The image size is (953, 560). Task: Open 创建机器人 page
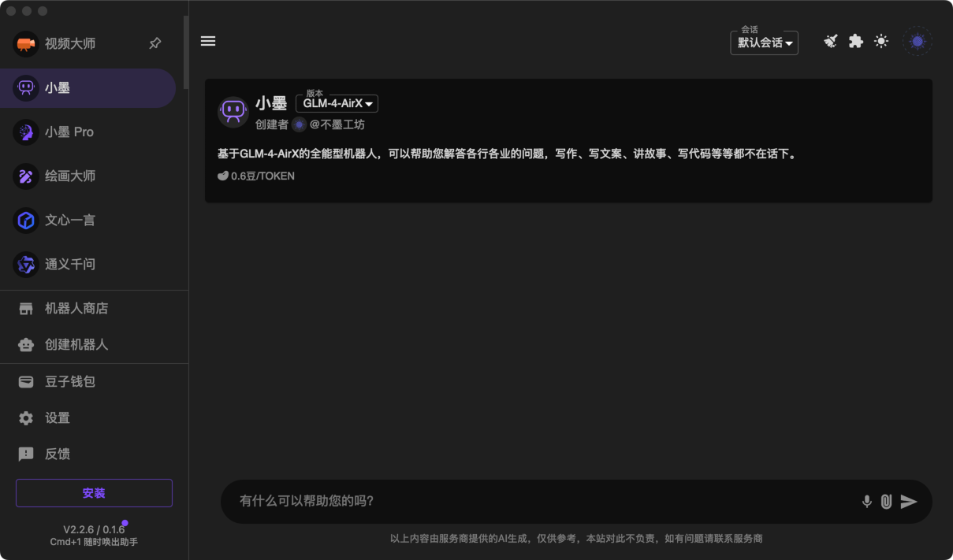(94, 345)
